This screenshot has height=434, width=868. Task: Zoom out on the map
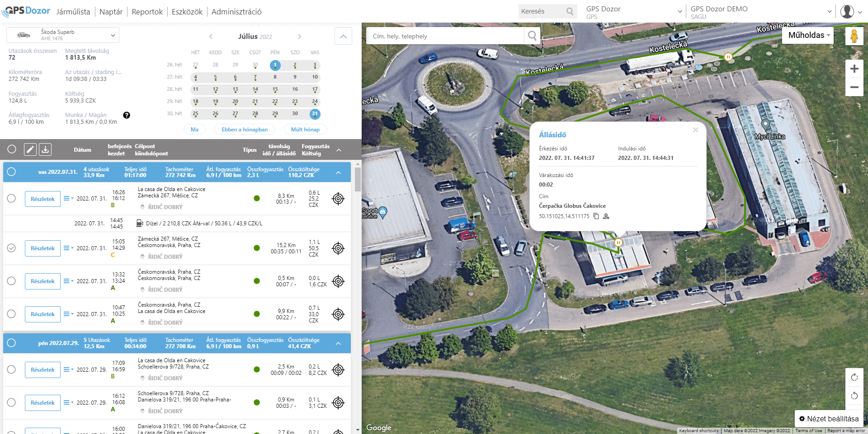(x=854, y=87)
